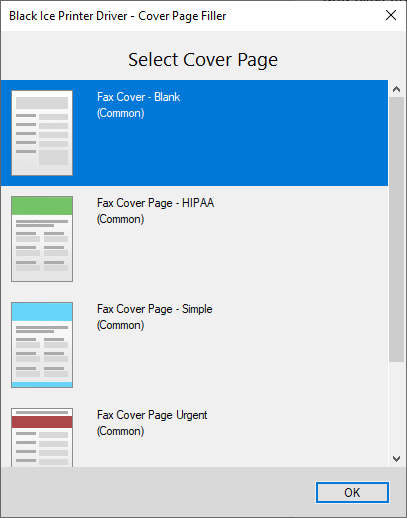Click the scrollbar down arrow
Viewport: 407px width, 518px height.
tap(396, 459)
